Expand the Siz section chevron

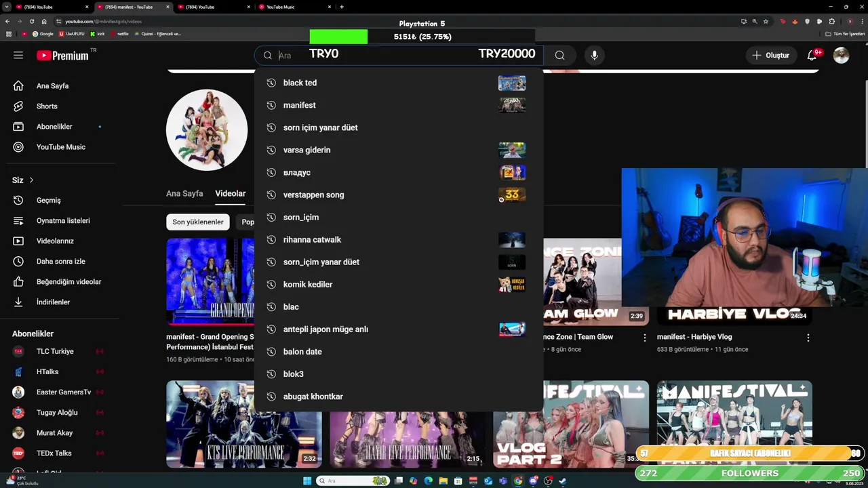point(31,180)
